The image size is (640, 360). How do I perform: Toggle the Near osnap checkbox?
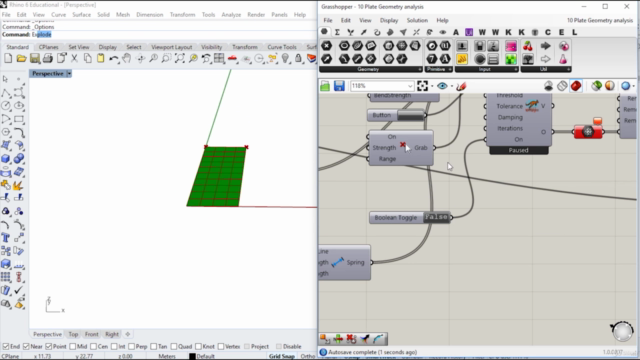[x=27, y=347]
